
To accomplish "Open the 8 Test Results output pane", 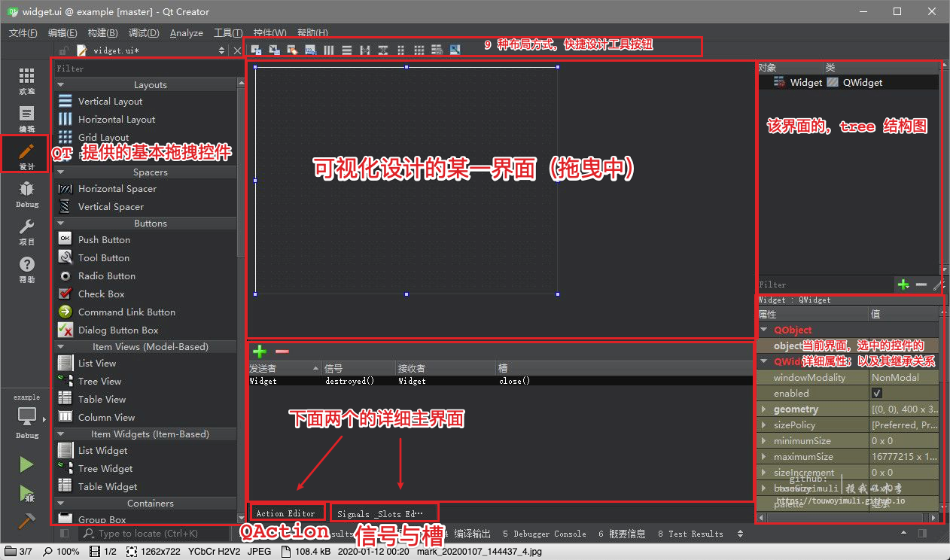I will 690,534.
